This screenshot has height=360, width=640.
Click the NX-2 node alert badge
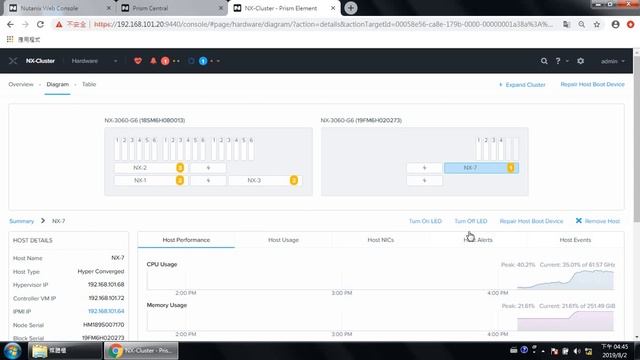[x=180, y=168]
